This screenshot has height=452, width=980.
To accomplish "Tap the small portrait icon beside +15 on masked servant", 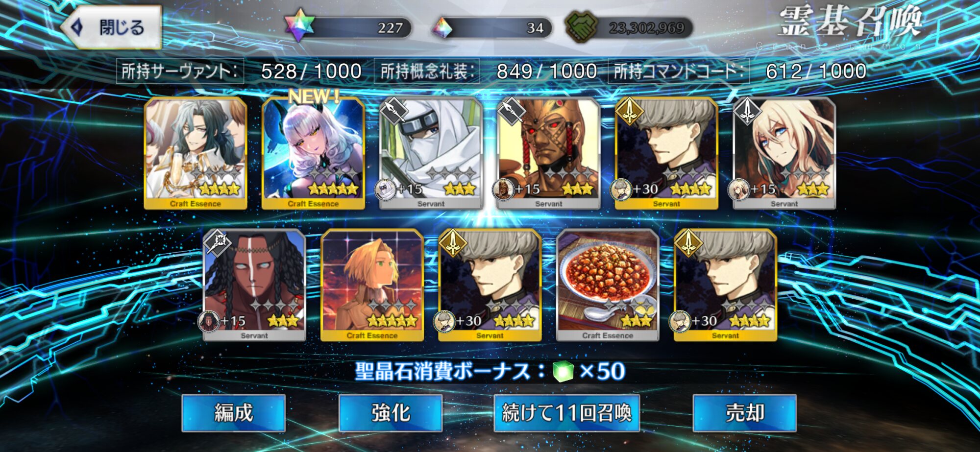I will [x=503, y=190].
